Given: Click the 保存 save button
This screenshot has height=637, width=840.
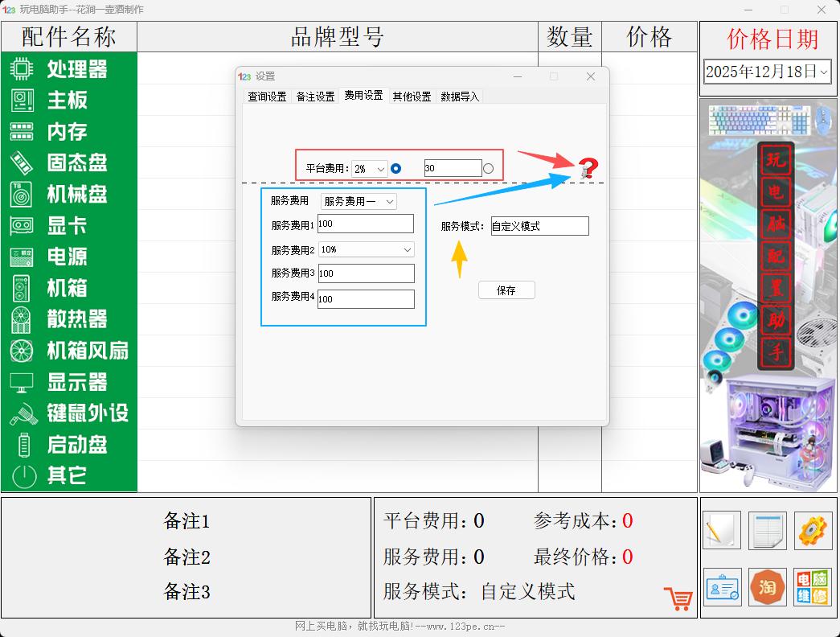Looking at the screenshot, I should point(506,290).
